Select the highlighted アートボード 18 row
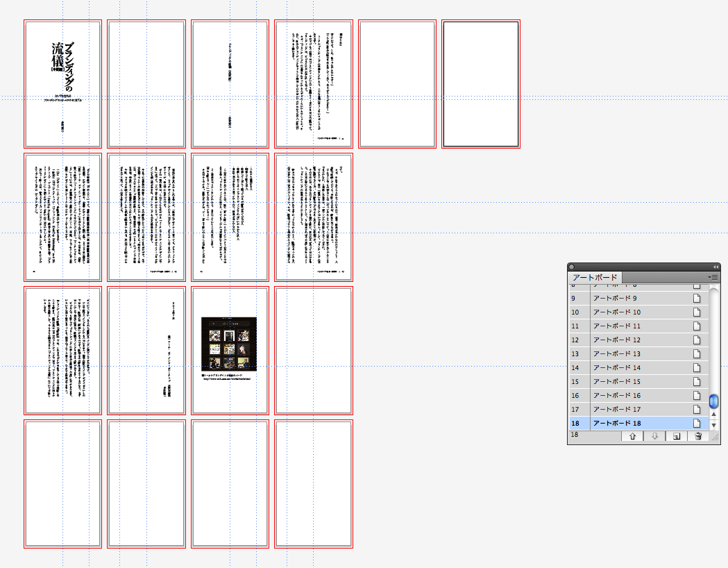The image size is (728, 568). click(x=639, y=423)
